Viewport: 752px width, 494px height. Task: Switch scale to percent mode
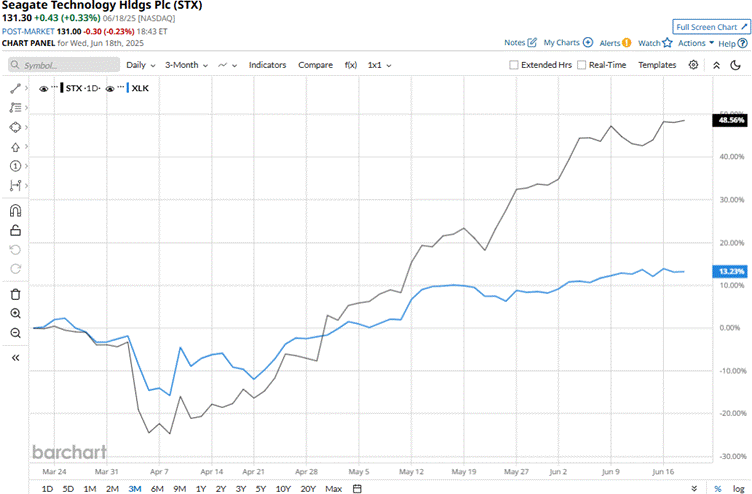point(717,489)
